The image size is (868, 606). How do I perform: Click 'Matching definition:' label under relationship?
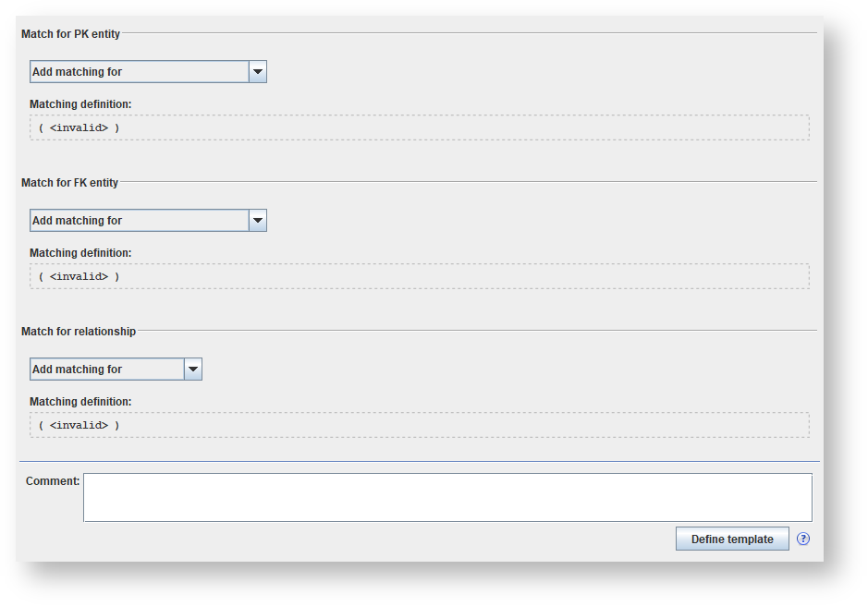(x=80, y=402)
